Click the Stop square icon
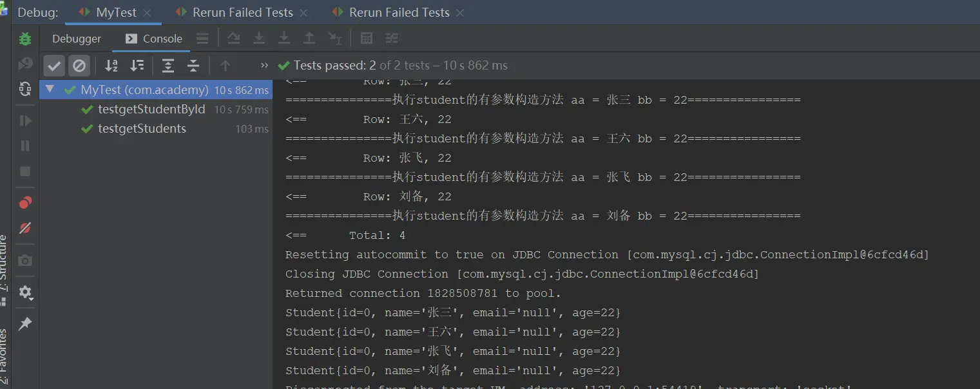This screenshot has height=389, width=980. [x=25, y=171]
